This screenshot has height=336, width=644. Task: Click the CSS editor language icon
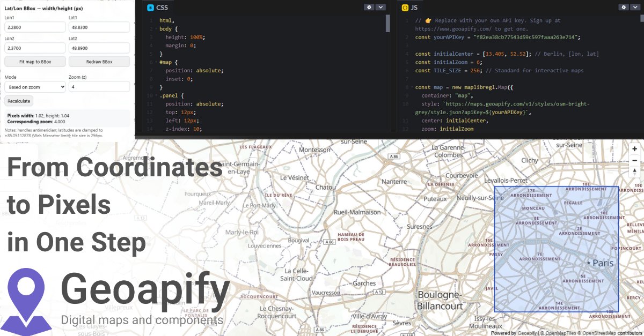tap(150, 8)
